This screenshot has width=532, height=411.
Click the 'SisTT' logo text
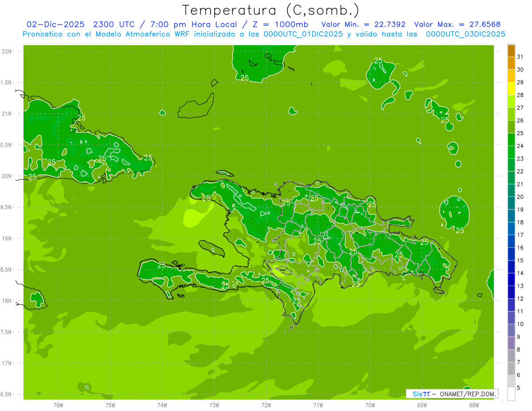coord(421,394)
